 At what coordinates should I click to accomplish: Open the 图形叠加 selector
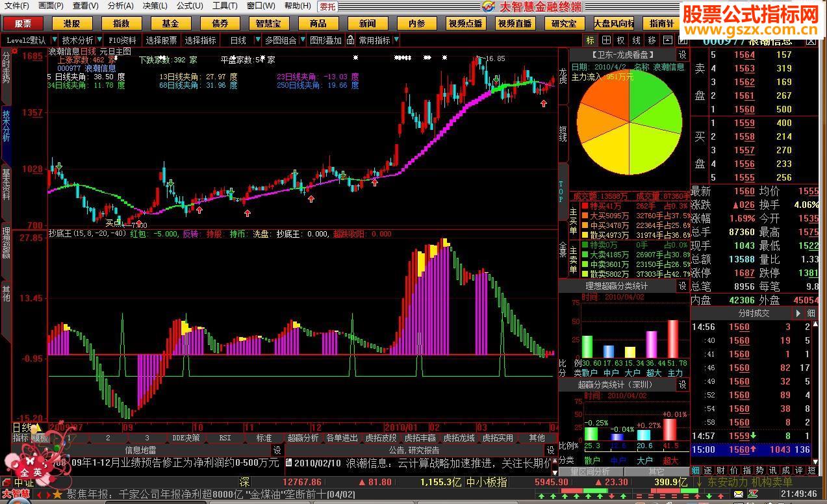tap(325, 40)
